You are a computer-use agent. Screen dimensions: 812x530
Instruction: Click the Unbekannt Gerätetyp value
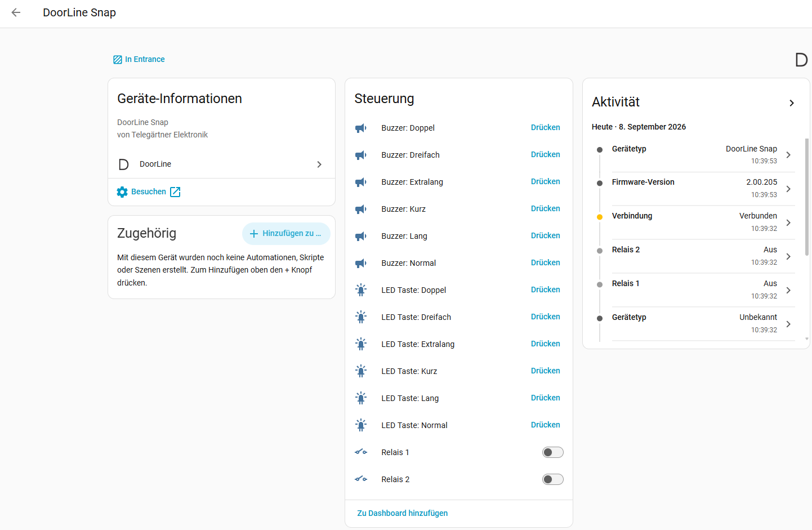pos(758,317)
